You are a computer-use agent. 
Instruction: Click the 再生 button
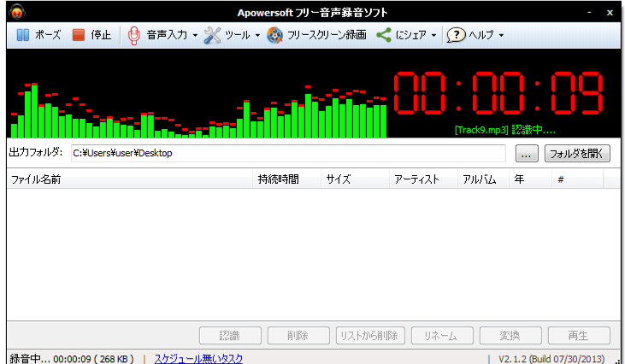point(579,336)
